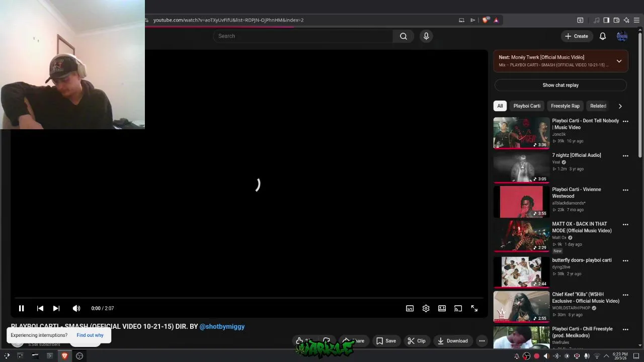Select the Freestyle Rap filter chip
Screen dimensions: 644x362
tap(565, 106)
